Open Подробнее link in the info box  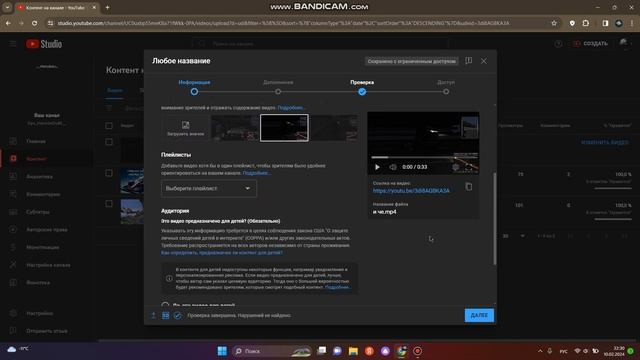tap(337, 287)
